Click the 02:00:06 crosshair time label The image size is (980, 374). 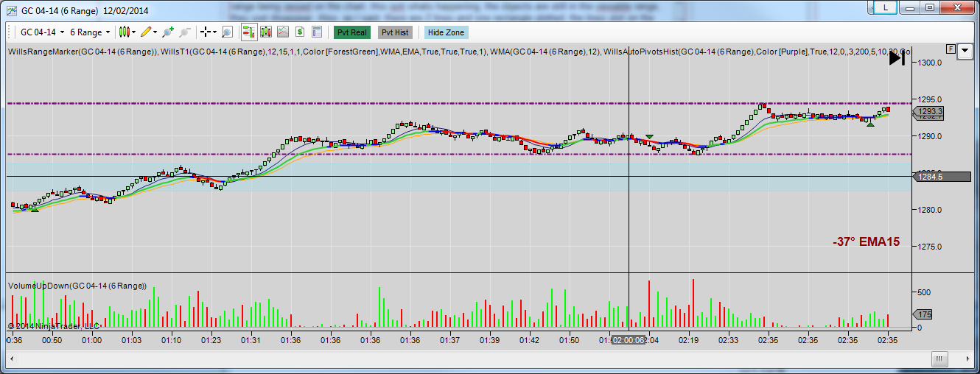tap(629, 340)
